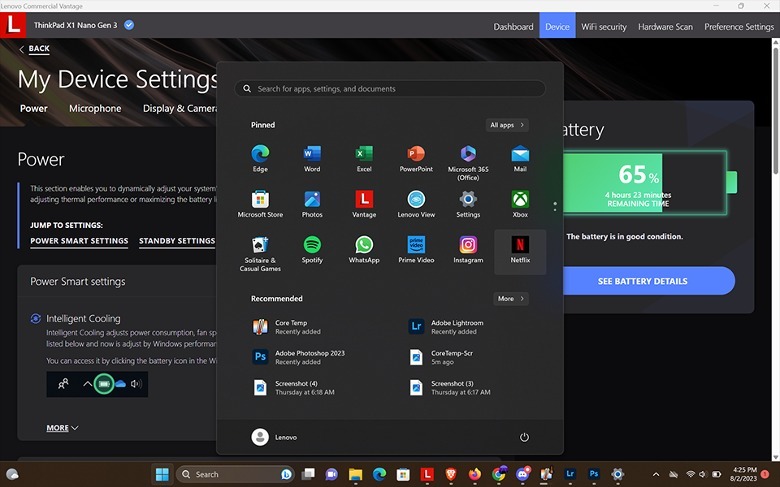Screen dimensions: 780x487
Task: Click the 65% battery level indicator
Action: point(650,183)
